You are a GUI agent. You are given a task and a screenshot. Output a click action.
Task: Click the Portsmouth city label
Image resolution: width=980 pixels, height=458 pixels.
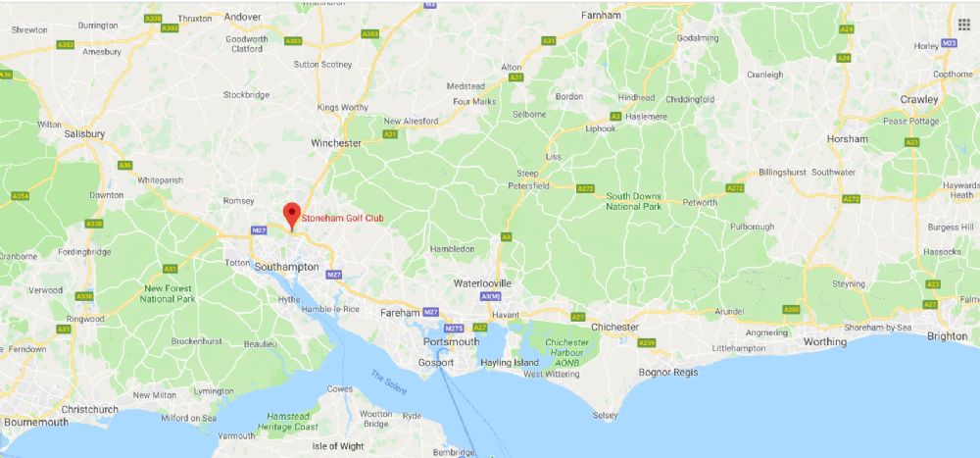[451, 341]
